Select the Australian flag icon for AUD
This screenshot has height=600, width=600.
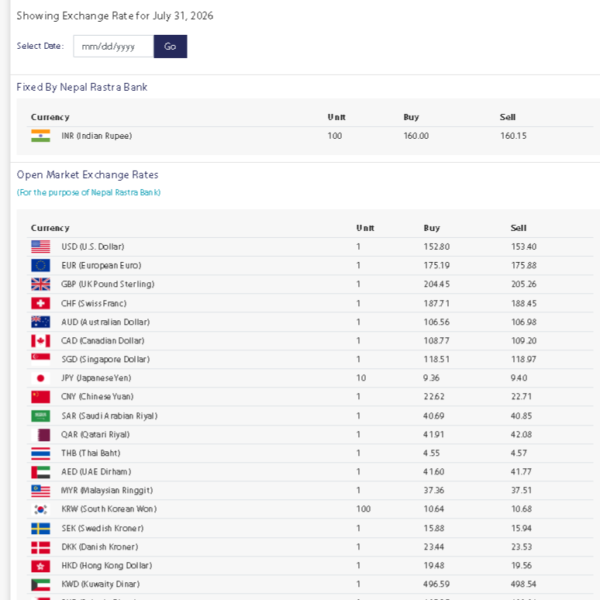[x=41, y=322]
